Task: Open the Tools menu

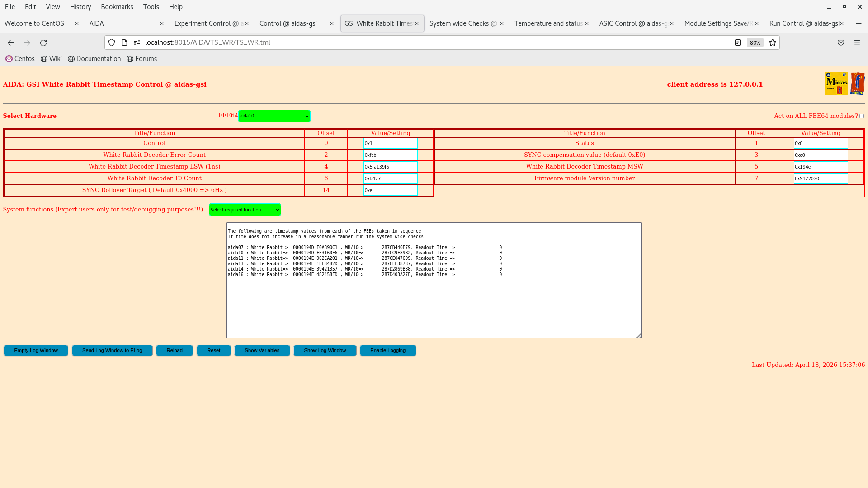Action: click(x=151, y=7)
